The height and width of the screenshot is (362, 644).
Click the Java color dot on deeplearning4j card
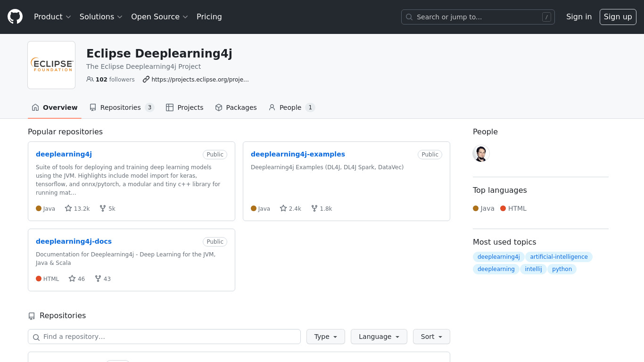tap(39, 208)
